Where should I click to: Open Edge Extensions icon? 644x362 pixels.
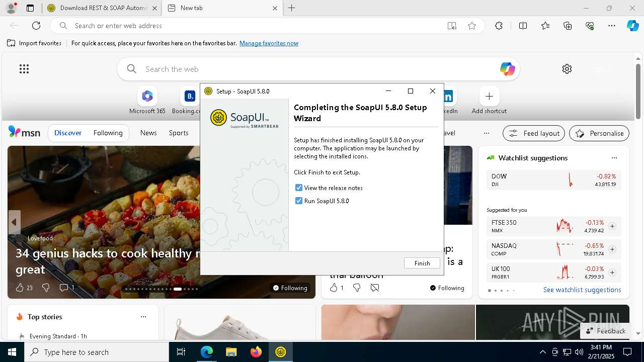point(499,26)
